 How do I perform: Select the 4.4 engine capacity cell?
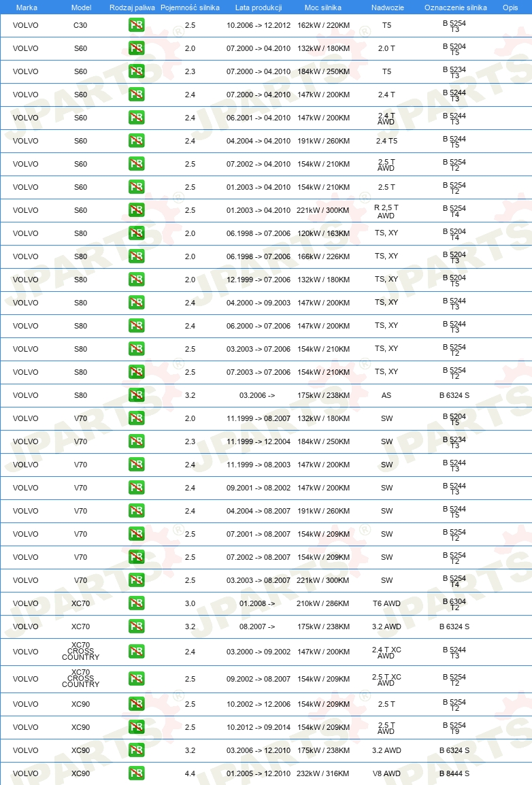coord(190,773)
